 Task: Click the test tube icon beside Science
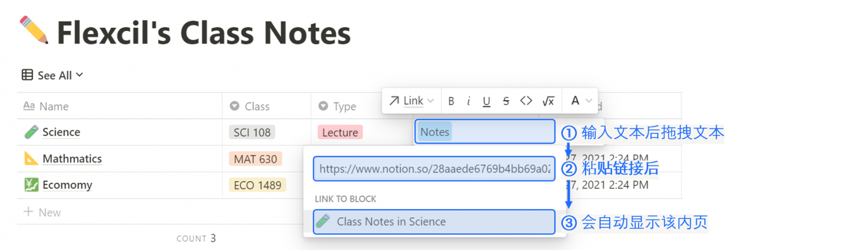tap(31, 132)
